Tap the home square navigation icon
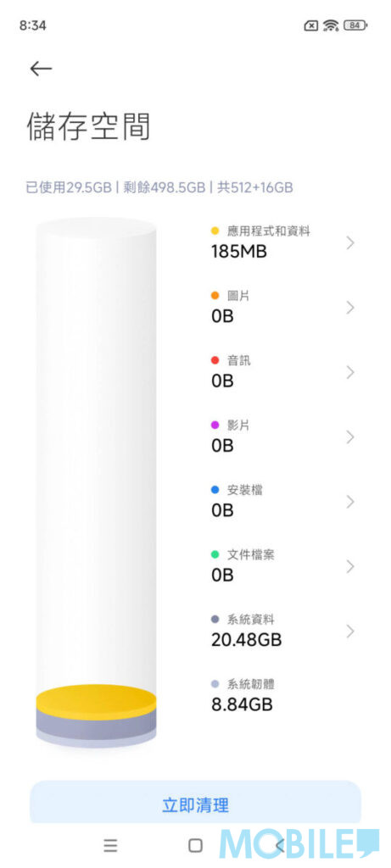Viewport: 391px width, 868px height. tap(195, 845)
